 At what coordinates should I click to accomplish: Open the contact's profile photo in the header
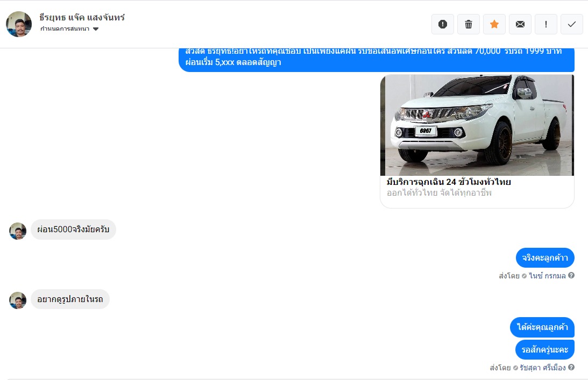coord(19,24)
